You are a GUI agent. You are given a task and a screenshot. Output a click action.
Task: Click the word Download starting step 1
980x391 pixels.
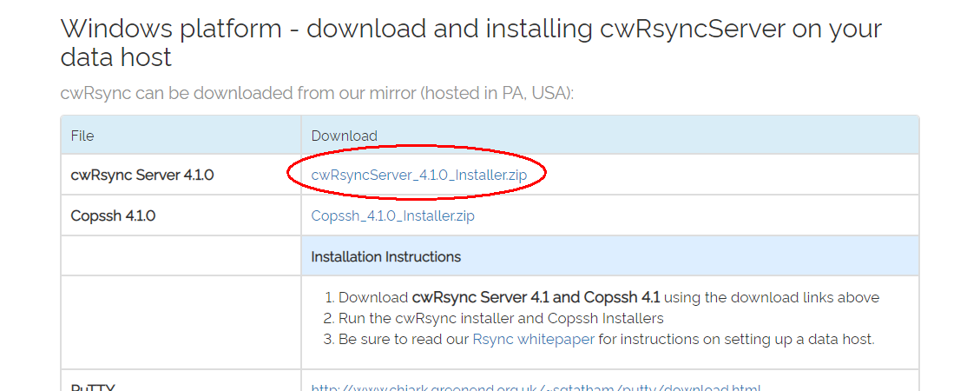point(373,297)
